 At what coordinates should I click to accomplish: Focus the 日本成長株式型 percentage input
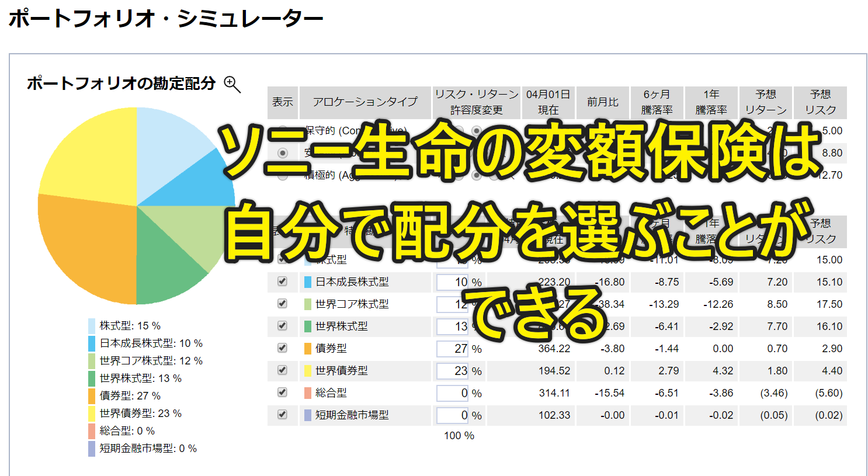pyautogui.click(x=453, y=282)
